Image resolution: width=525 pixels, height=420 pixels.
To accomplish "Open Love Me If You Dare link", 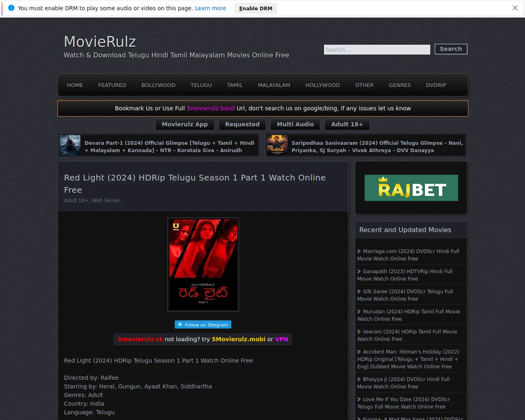I will click(404, 403).
